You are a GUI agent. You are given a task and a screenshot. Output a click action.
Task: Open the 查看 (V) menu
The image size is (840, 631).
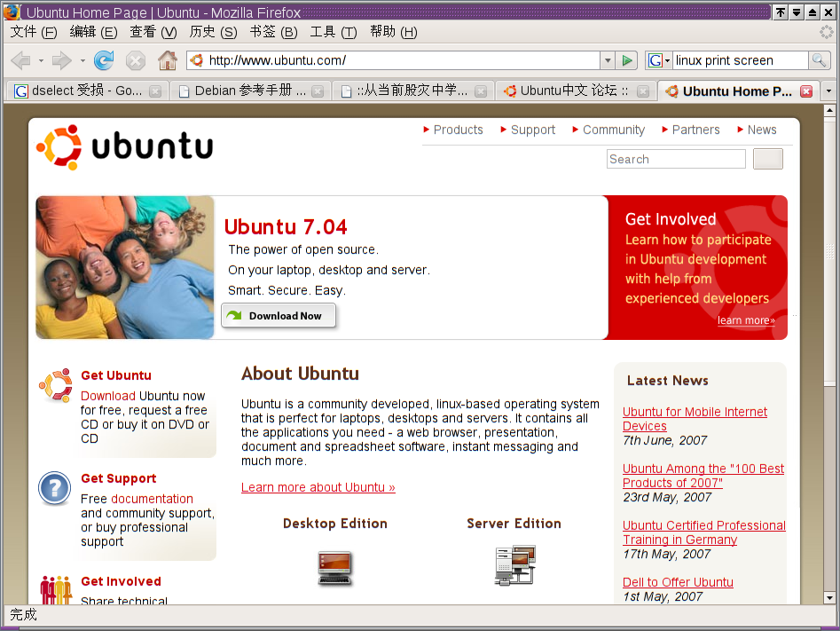point(153,32)
